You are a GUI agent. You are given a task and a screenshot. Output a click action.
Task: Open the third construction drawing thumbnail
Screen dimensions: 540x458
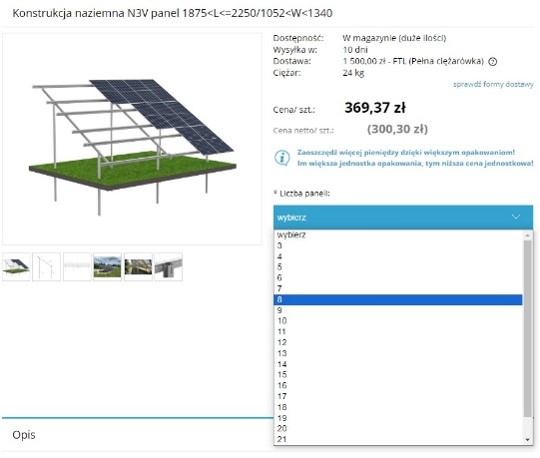coord(77,267)
